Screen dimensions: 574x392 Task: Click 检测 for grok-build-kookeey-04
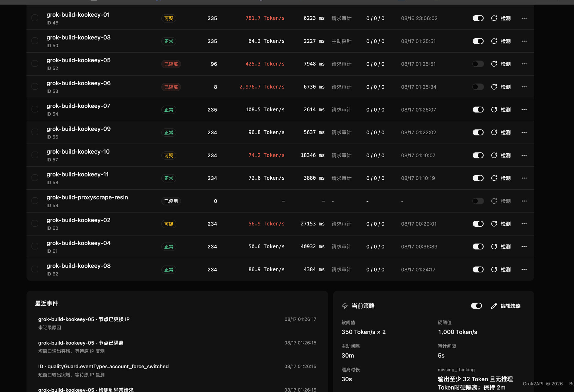506,247
